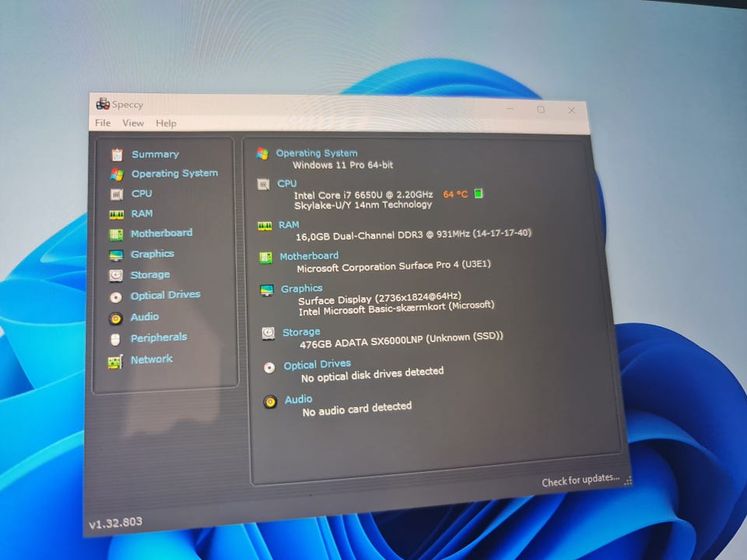Click the CPU chip icon in sidebar
The width and height of the screenshot is (747, 560).
[x=117, y=194]
